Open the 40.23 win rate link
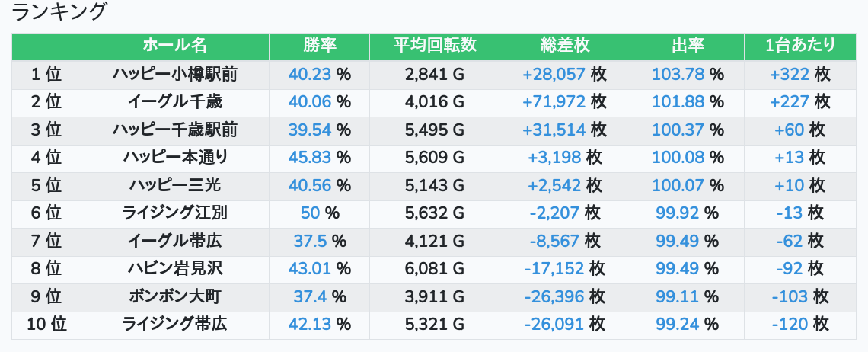 [311, 74]
